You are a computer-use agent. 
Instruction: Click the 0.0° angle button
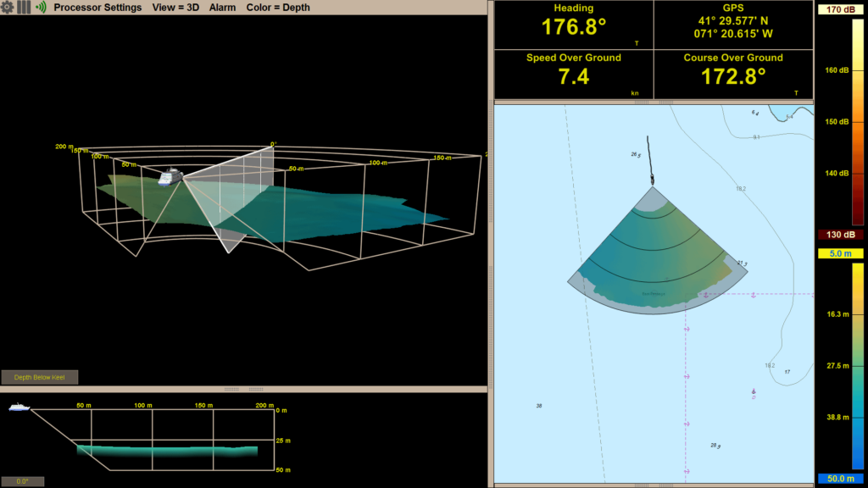click(x=22, y=481)
